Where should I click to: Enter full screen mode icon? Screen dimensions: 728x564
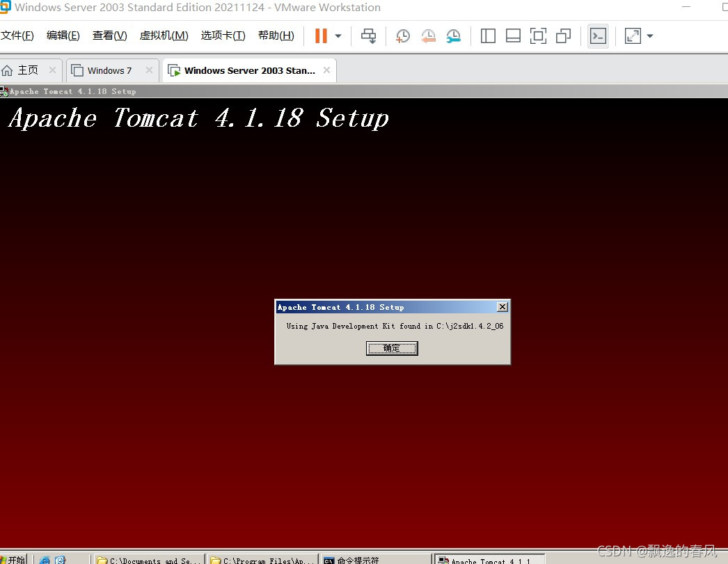click(538, 36)
